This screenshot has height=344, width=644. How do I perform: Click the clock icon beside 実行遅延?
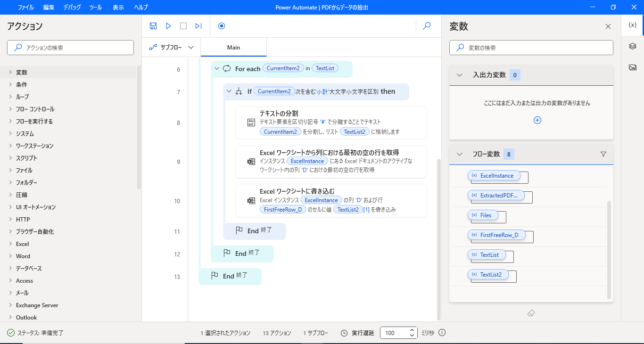(344, 333)
